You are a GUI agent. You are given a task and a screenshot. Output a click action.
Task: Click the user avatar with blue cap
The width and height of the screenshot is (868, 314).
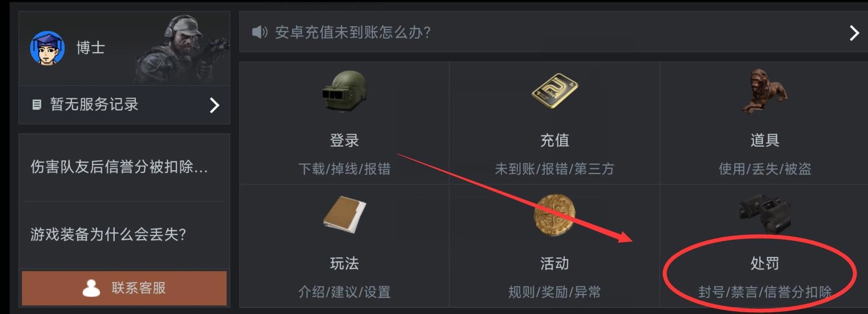pyautogui.click(x=47, y=48)
